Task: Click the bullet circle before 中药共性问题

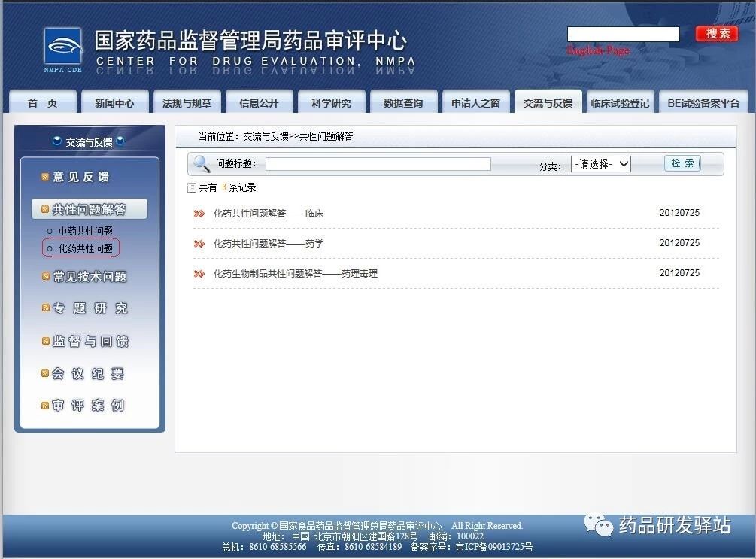Action: click(x=50, y=232)
